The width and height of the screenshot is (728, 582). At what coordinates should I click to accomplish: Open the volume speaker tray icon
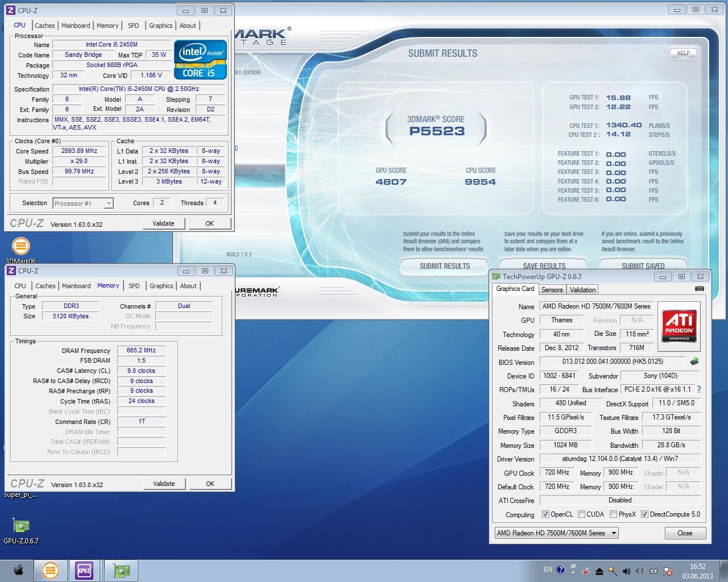click(627, 571)
